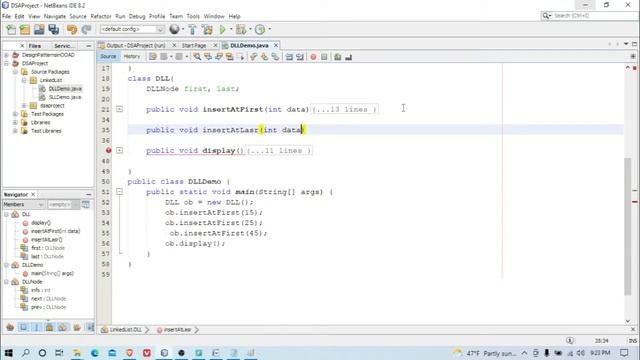This screenshot has height=360, width=640.
Task: Click the Save All icon
Action: pyautogui.click(x=53, y=29)
